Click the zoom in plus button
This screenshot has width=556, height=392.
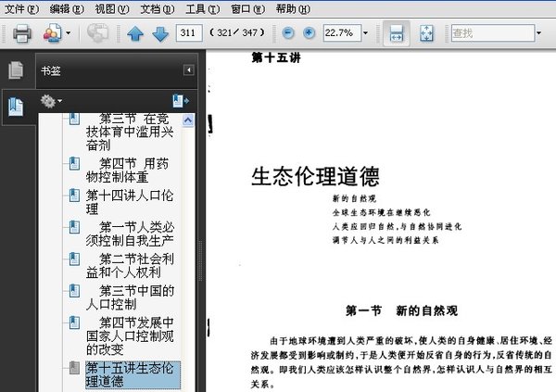pos(310,33)
